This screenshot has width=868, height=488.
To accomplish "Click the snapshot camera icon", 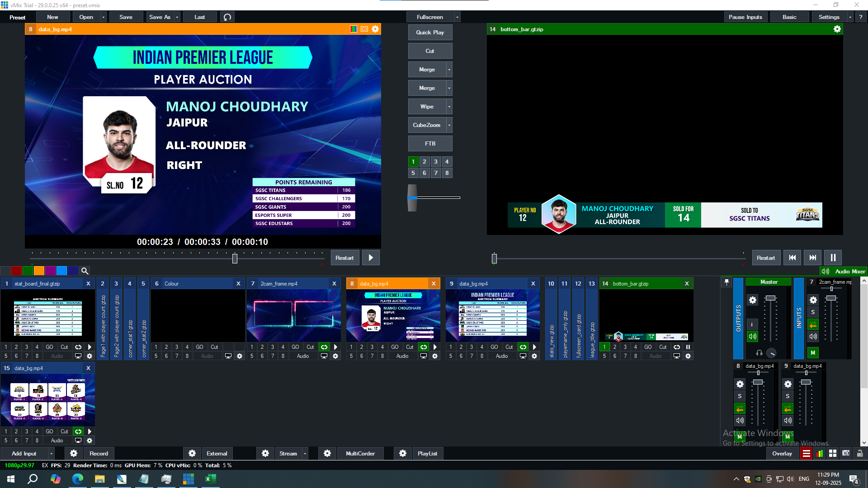I will pos(846,454).
